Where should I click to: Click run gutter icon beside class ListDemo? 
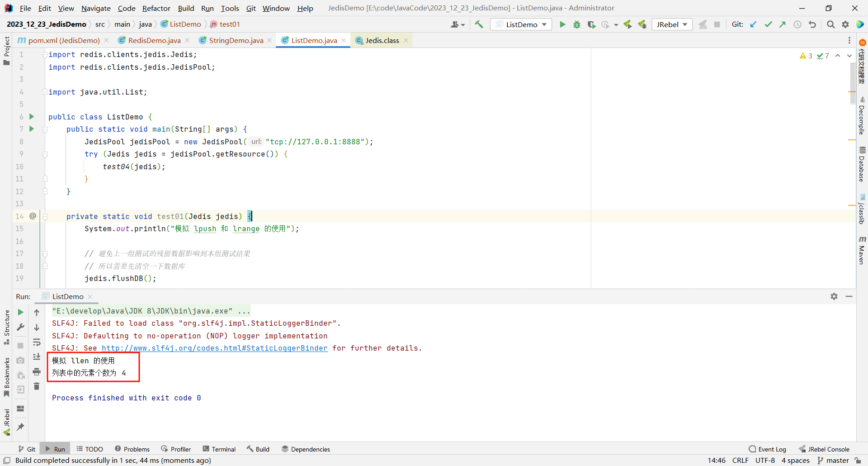point(32,117)
